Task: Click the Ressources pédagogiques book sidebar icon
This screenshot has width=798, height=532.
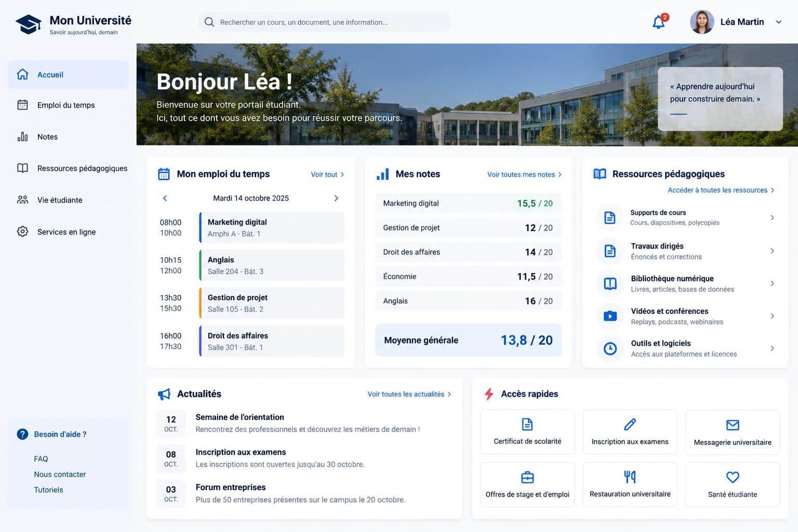Action: (x=22, y=168)
